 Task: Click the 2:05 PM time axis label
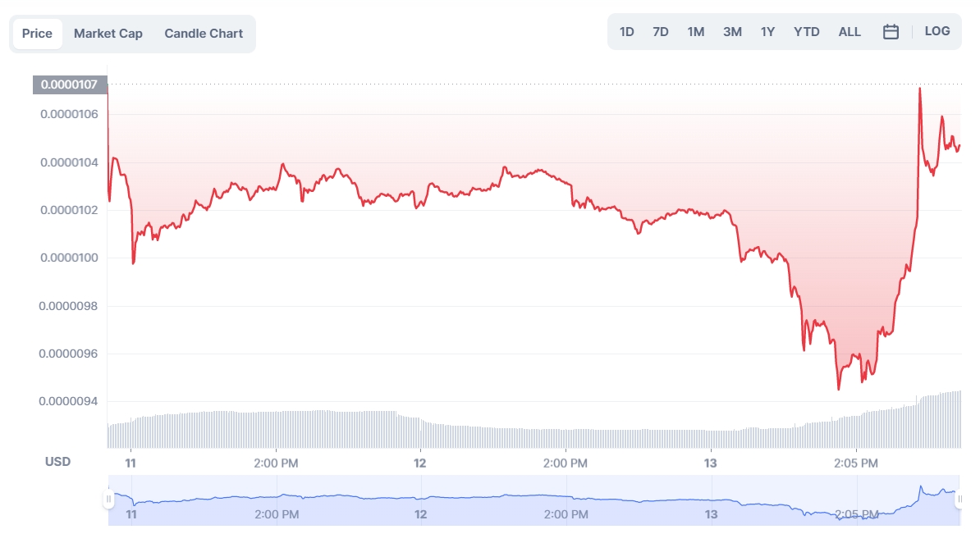[x=856, y=463]
